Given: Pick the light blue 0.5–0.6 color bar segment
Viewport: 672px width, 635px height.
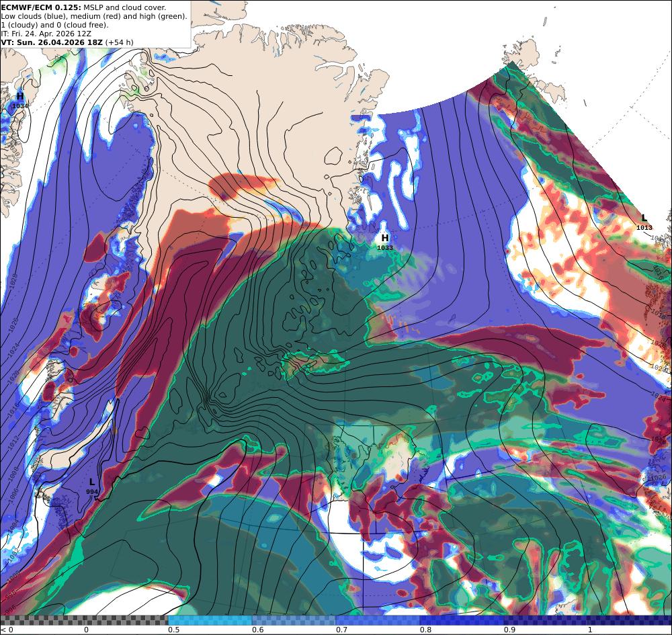Looking at the screenshot, I should pyautogui.click(x=210, y=620).
